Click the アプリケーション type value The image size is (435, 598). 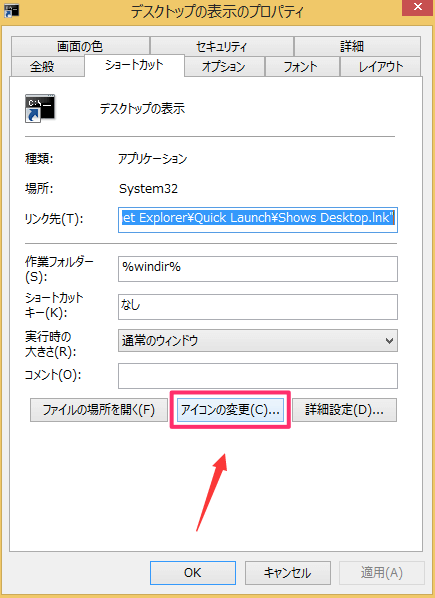click(x=152, y=158)
